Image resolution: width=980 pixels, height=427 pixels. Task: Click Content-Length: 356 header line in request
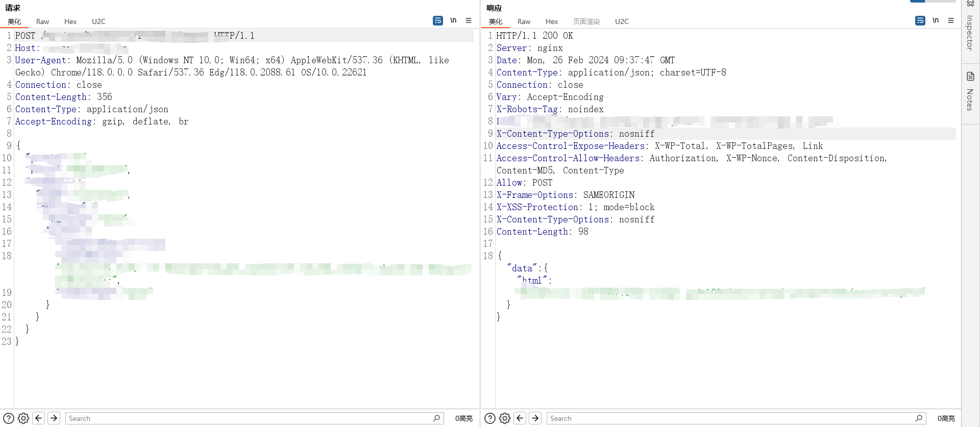[x=64, y=97]
